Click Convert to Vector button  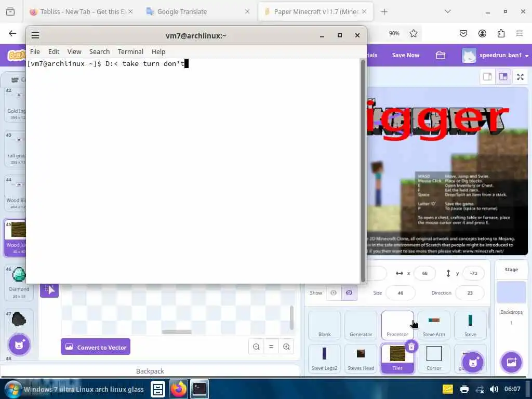point(96,347)
